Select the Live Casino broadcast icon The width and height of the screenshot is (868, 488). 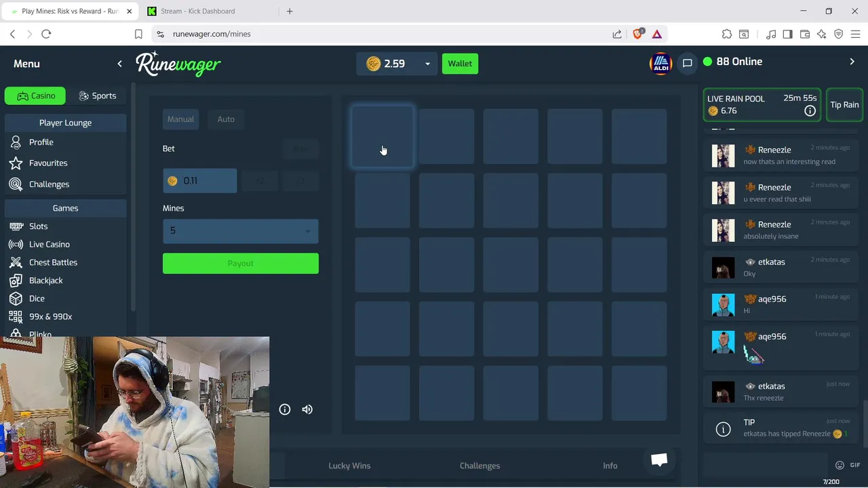(16, 245)
